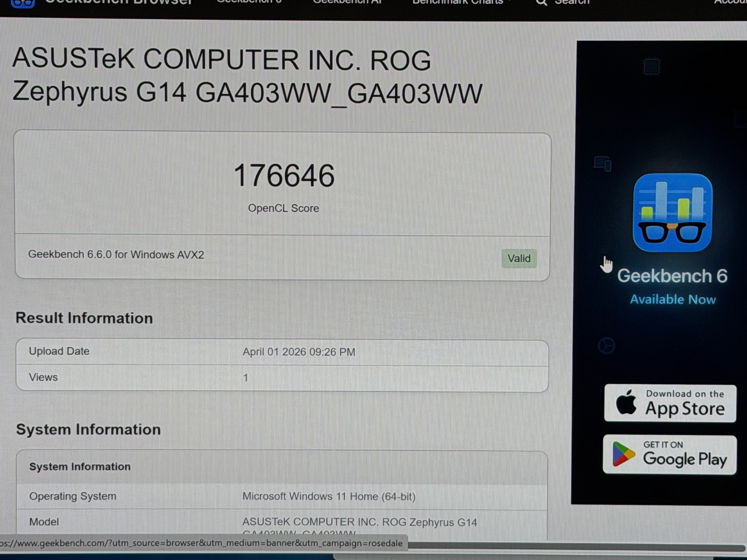Viewport: 747px width, 560px height.
Task: Click the Microsoft Windows 11 Home (64-bit) value
Action: click(x=329, y=497)
